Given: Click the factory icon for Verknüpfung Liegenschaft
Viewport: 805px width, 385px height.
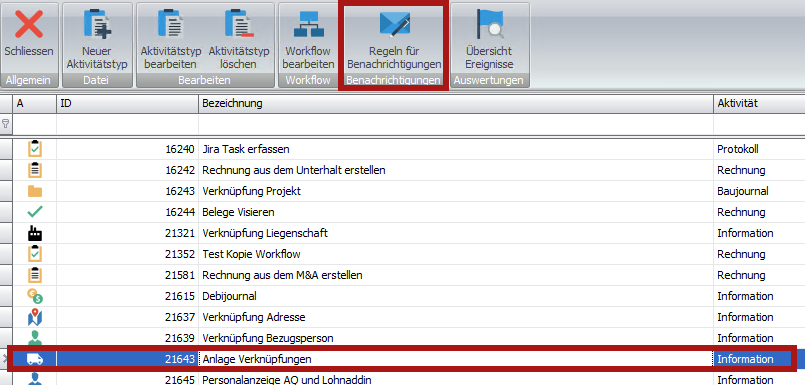Looking at the screenshot, I should [x=34, y=234].
